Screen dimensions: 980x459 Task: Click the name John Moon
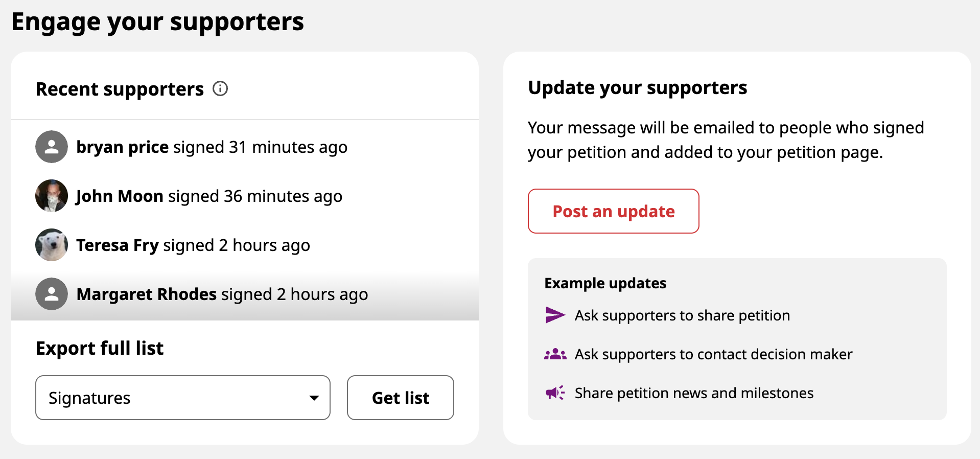click(x=120, y=196)
